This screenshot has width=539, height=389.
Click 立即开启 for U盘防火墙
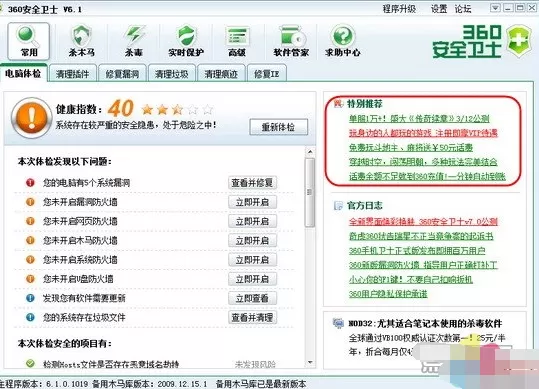252,279
